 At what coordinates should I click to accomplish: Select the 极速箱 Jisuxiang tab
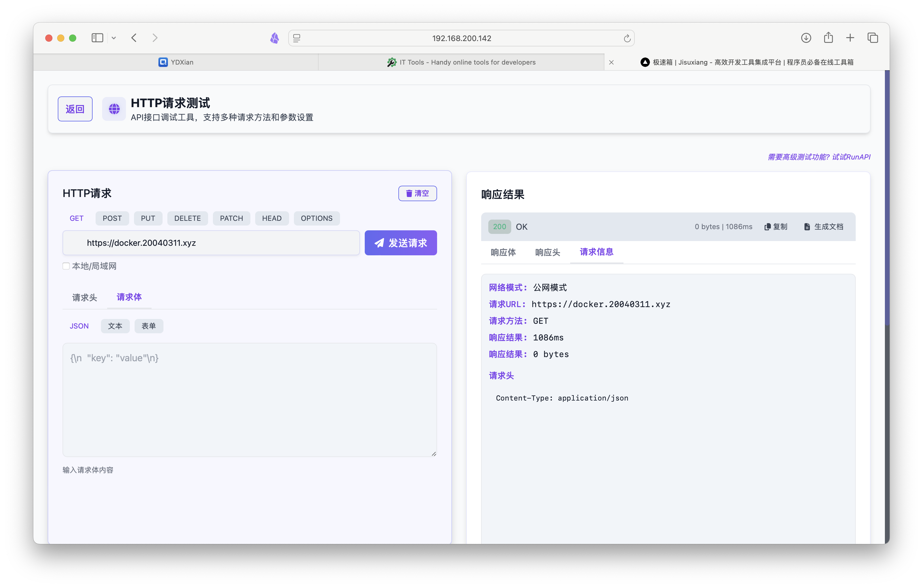tap(747, 62)
